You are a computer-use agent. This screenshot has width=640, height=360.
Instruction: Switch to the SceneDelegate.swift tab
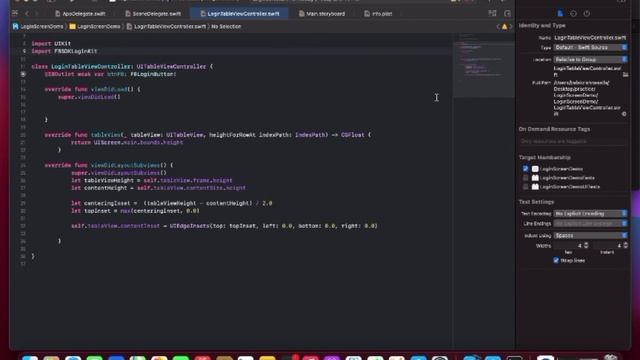pyautogui.click(x=153, y=13)
